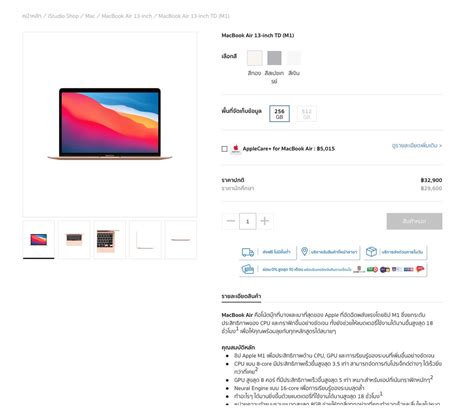Click the package box icon
The image size is (474, 416).
[x=371, y=252]
